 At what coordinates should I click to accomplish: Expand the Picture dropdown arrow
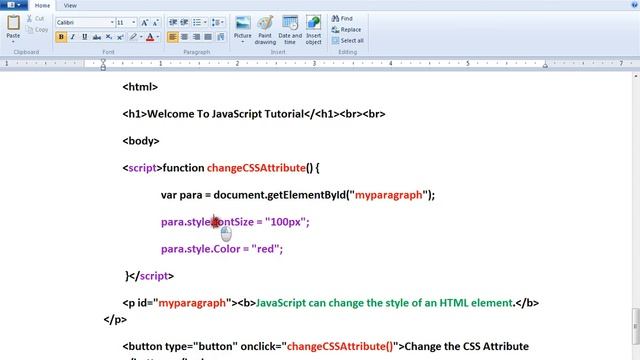coord(242,42)
